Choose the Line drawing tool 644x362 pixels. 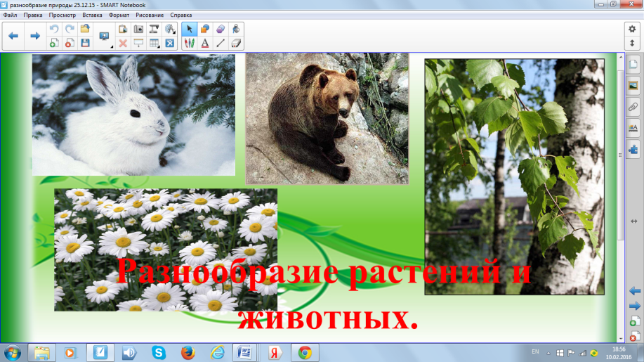tap(221, 43)
